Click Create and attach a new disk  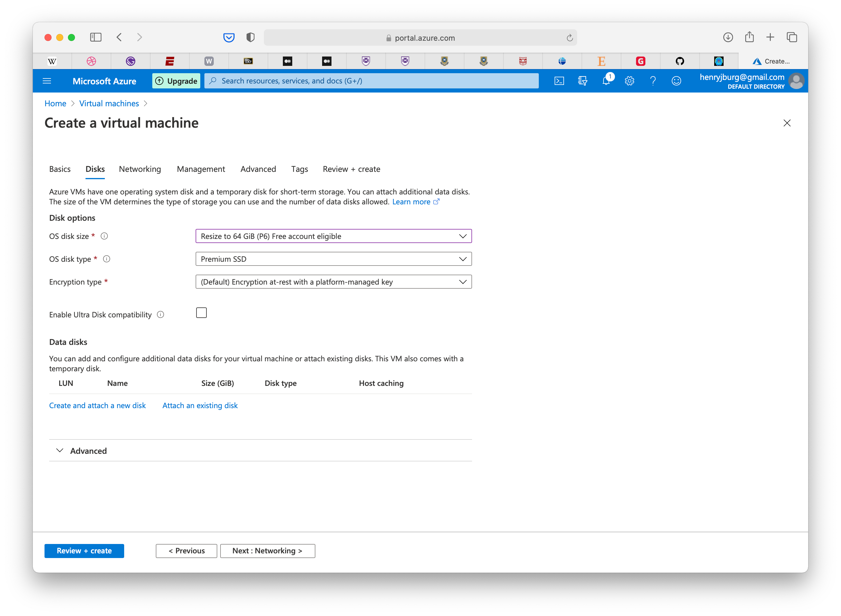point(97,406)
